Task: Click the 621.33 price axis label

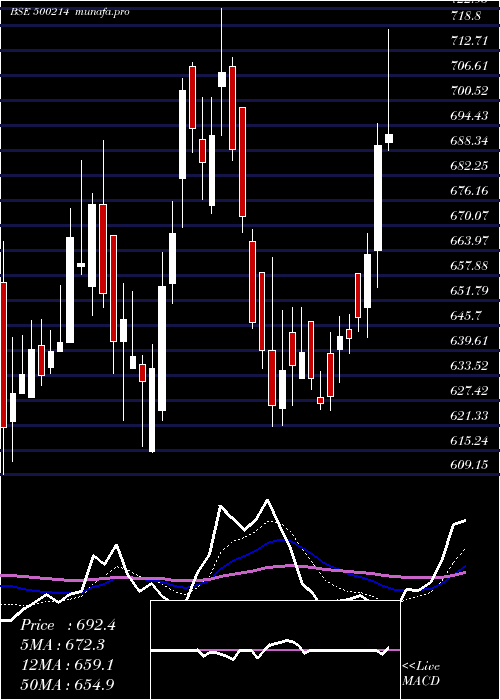Action: [468, 416]
